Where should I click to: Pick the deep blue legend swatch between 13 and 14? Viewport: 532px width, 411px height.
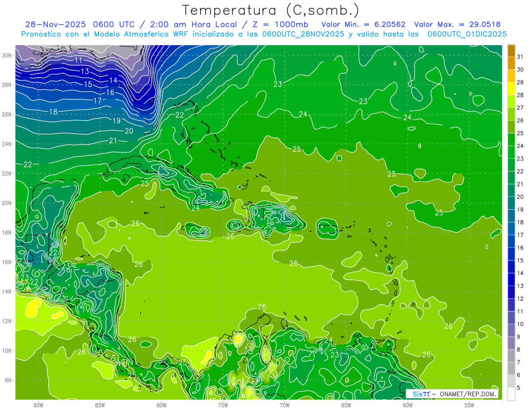[511, 279]
